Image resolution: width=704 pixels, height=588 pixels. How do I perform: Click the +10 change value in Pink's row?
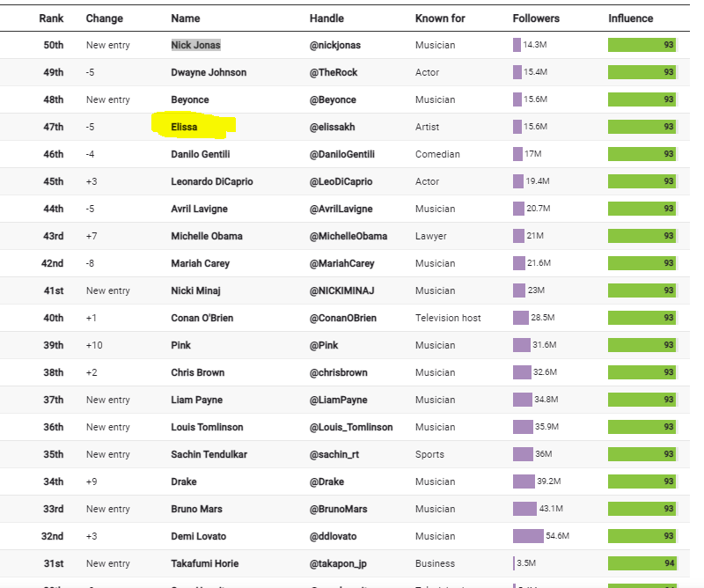point(94,345)
